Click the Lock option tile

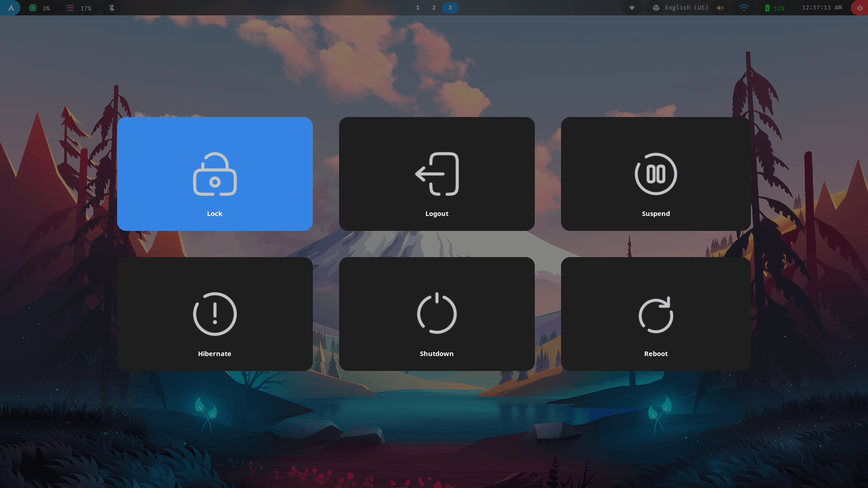[215, 174]
